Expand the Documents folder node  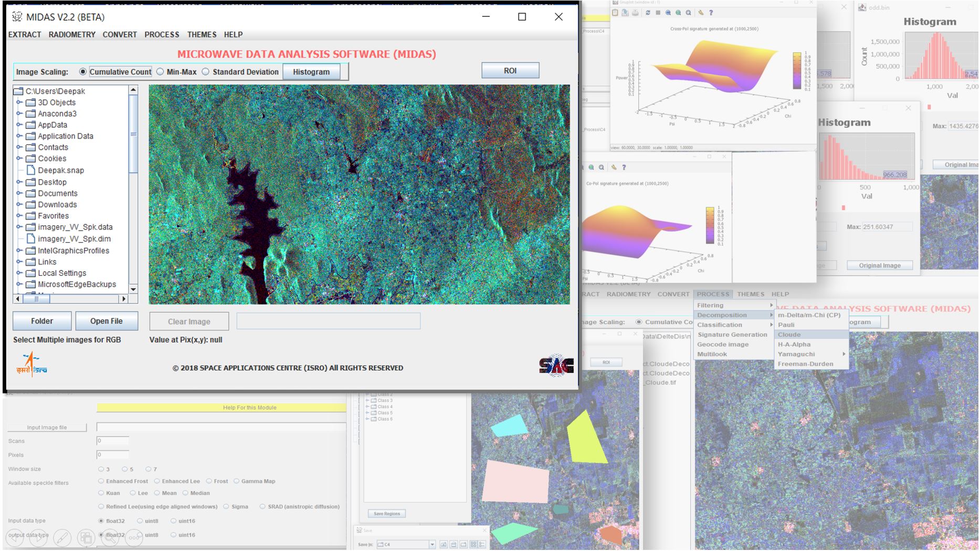19,193
